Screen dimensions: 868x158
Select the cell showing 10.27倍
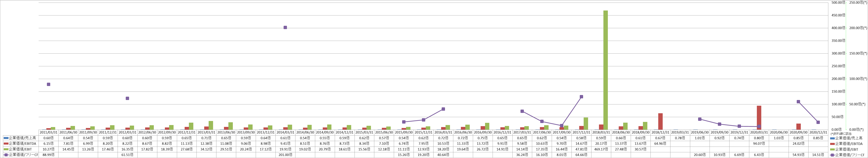pos(49,149)
